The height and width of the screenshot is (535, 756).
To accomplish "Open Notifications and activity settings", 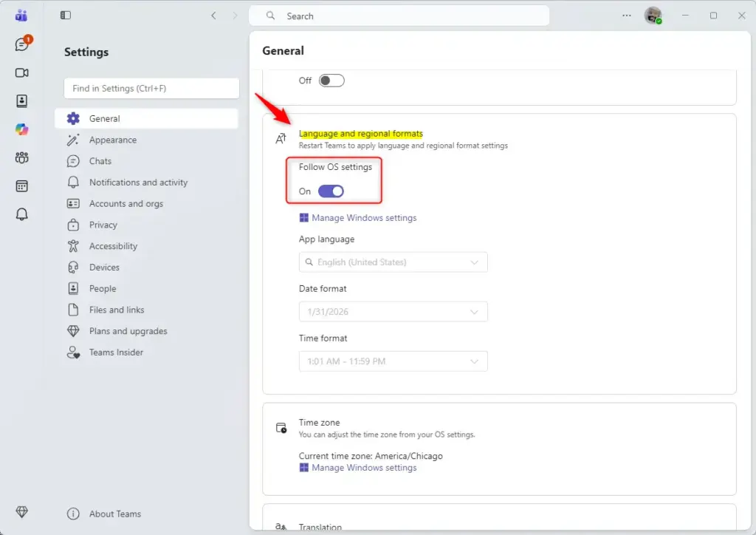I will click(x=147, y=183).
